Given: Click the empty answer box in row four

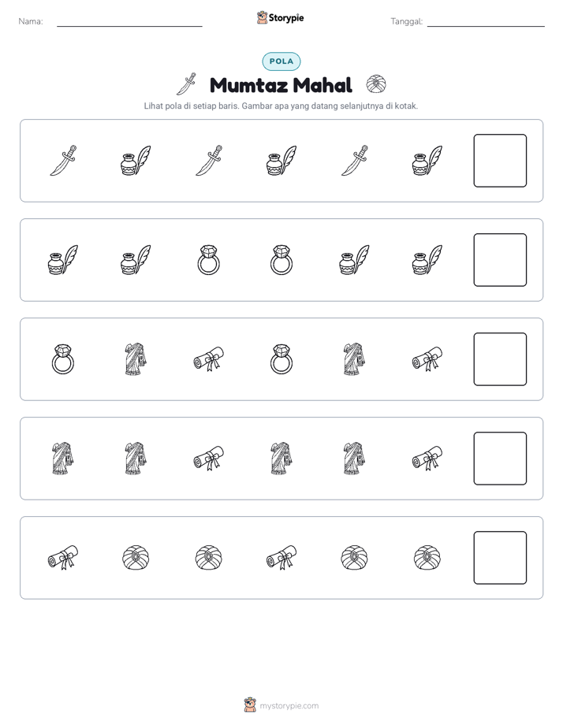Looking at the screenshot, I should click(500, 459).
